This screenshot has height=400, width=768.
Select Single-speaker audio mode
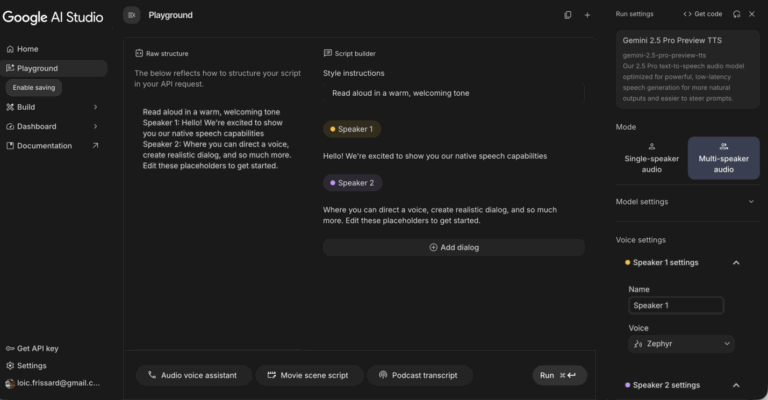point(651,158)
